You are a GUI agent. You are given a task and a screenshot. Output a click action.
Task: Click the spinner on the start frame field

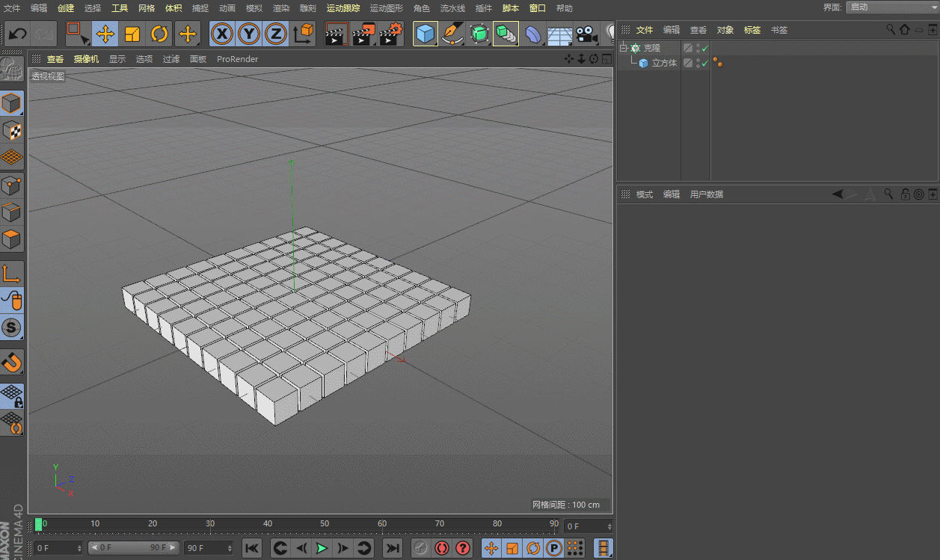80,548
